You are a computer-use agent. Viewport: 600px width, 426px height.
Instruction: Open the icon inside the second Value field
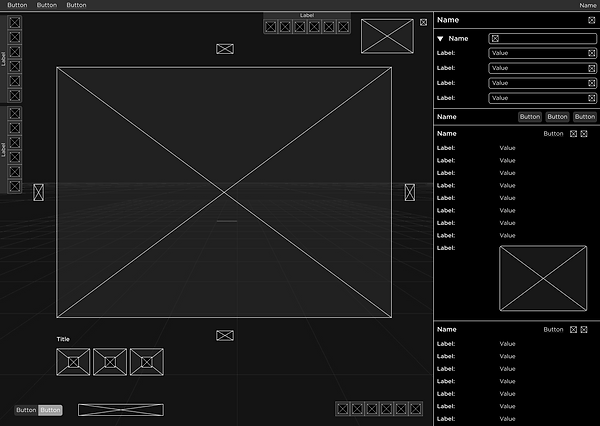(592, 68)
